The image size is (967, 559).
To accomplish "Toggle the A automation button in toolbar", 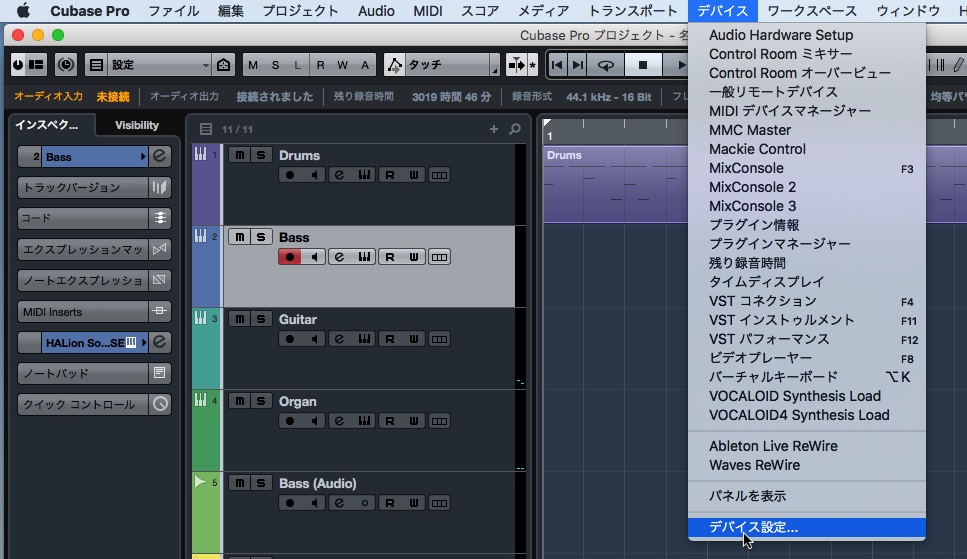I will (x=365, y=65).
